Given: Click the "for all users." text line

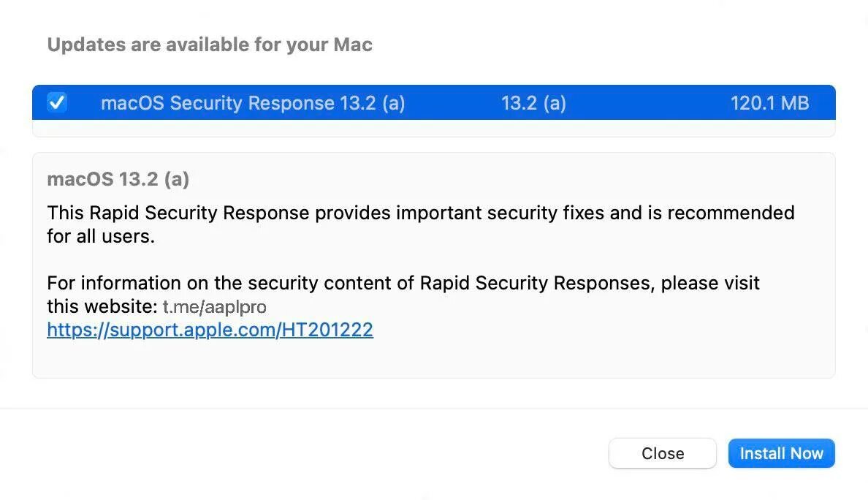Looking at the screenshot, I should (x=101, y=237).
